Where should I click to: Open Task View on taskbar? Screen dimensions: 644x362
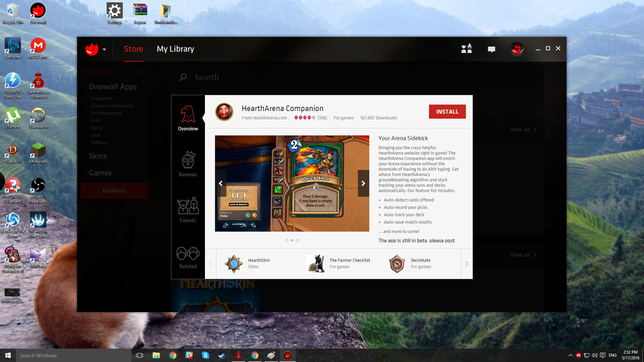(140, 355)
